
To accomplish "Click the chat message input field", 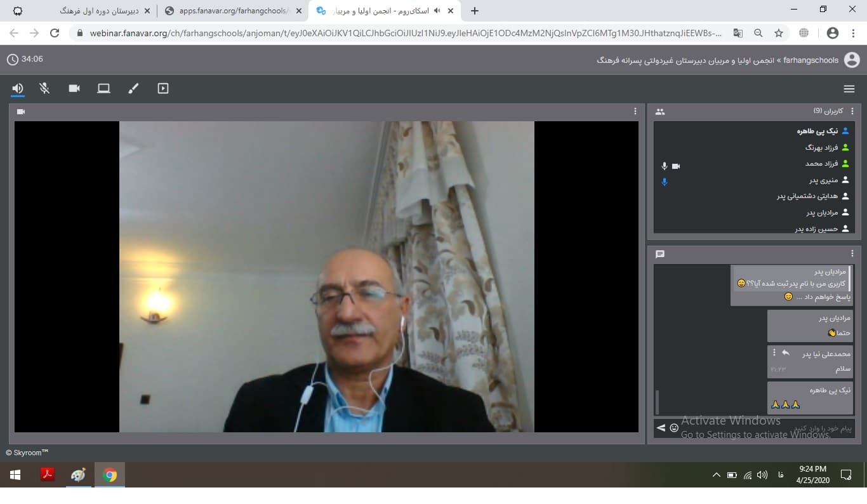I will [x=762, y=428].
